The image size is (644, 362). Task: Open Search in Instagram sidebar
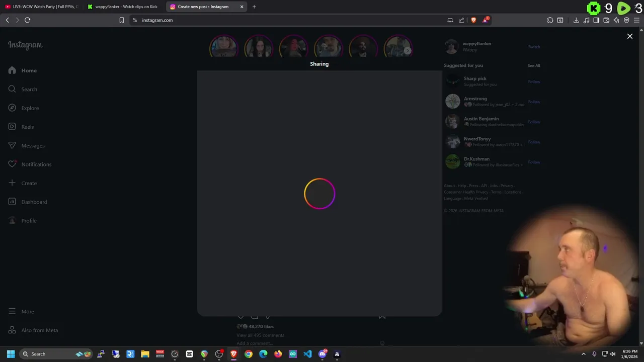click(23, 89)
